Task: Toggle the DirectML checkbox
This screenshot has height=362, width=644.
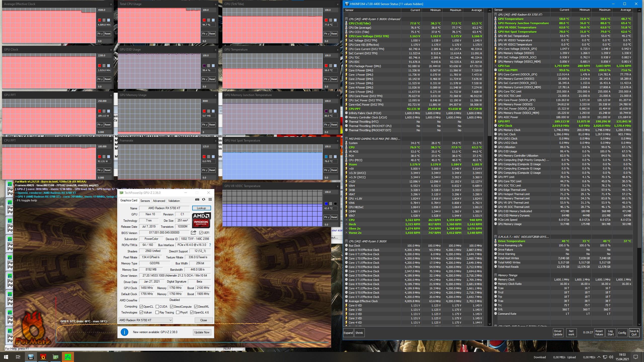Action: click(x=195, y=307)
